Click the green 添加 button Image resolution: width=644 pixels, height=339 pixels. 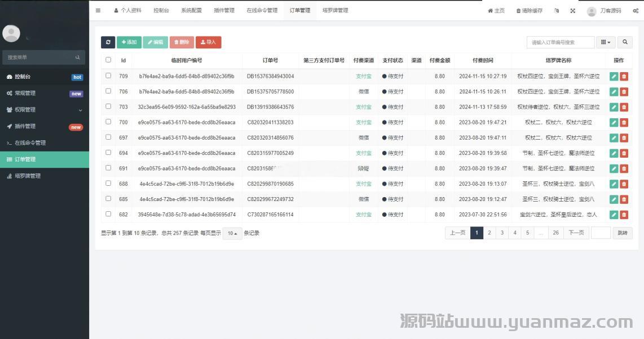129,42
